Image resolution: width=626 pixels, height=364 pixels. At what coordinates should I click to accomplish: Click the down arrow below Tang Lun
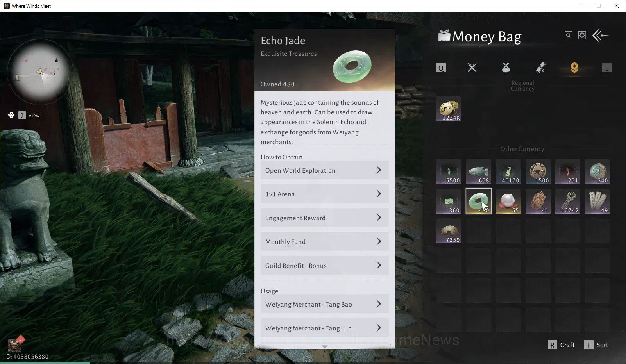tap(324, 346)
